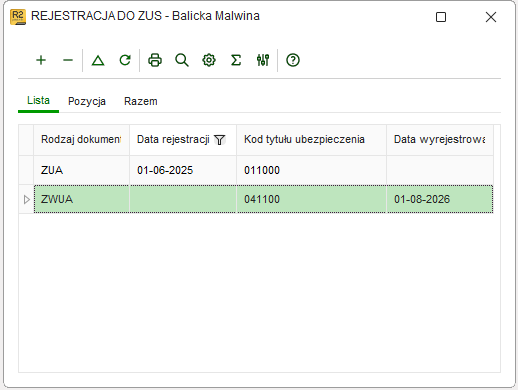Select the 011000 insurance code cell
Viewport: 518px width, 390px height.
coord(311,170)
